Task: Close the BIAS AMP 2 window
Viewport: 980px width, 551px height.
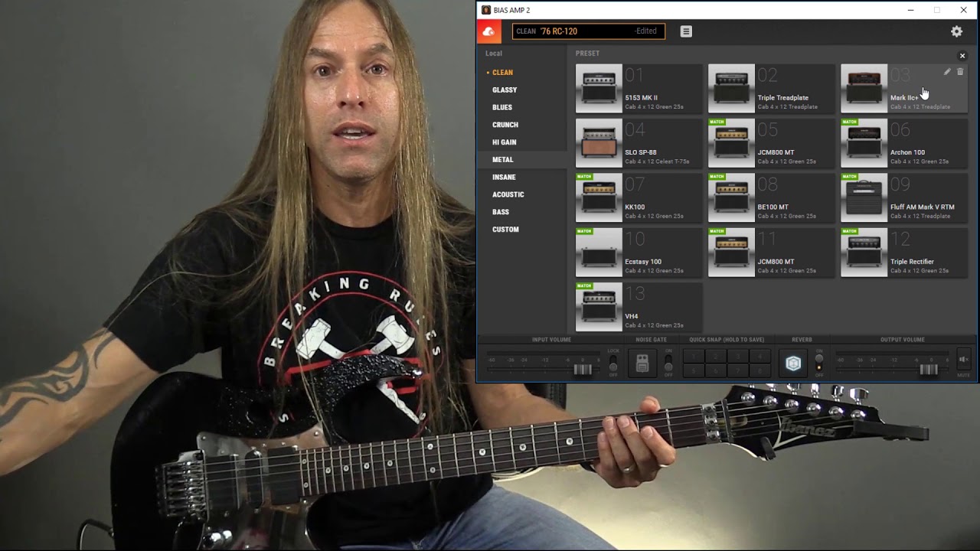Action: click(x=963, y=10)
